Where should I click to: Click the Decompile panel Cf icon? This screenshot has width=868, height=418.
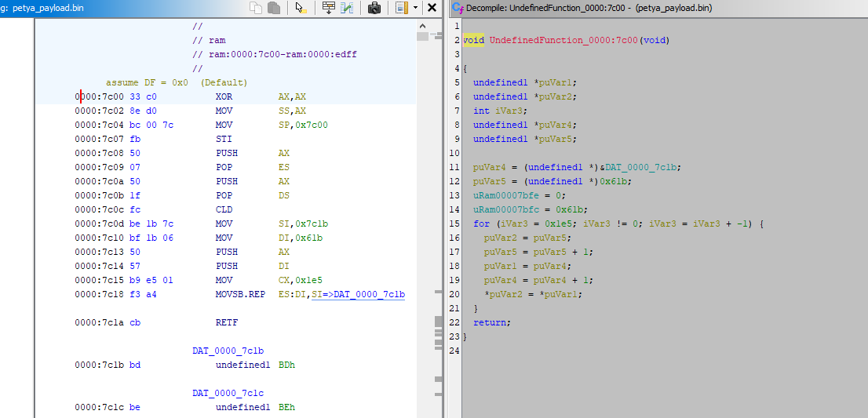458,8
